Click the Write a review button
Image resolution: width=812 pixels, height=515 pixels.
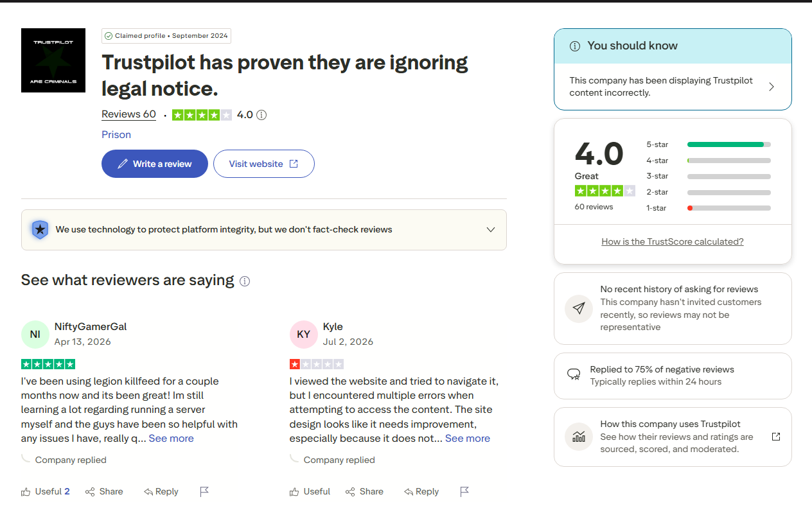point(155,164)
